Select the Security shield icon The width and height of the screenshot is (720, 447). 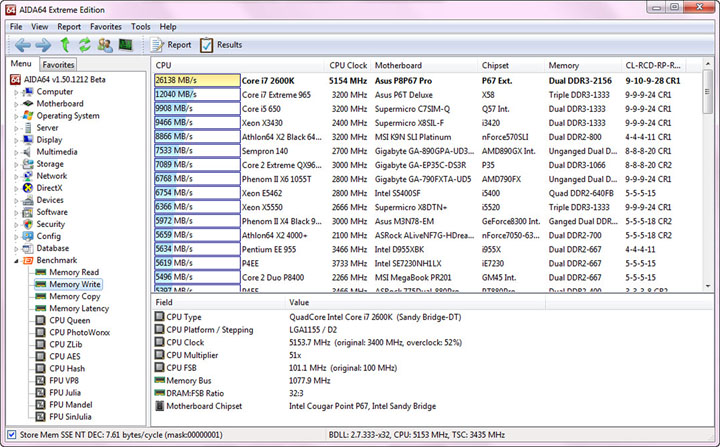tap(28, 224)
